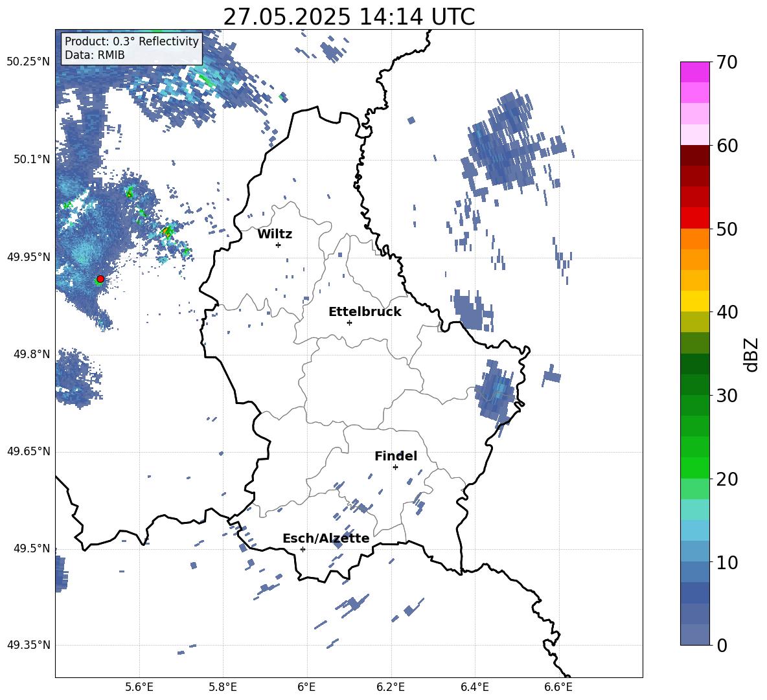
Task: Pick the turquoise colorbar segment below 20
Action: (694, 510)
